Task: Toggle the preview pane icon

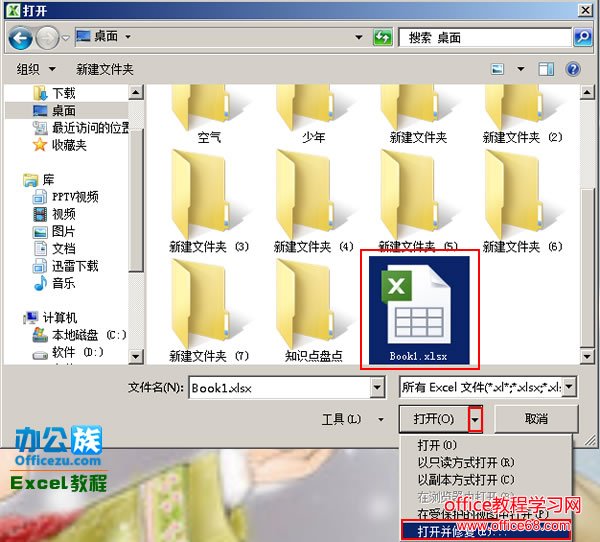Action: (546, 69)
